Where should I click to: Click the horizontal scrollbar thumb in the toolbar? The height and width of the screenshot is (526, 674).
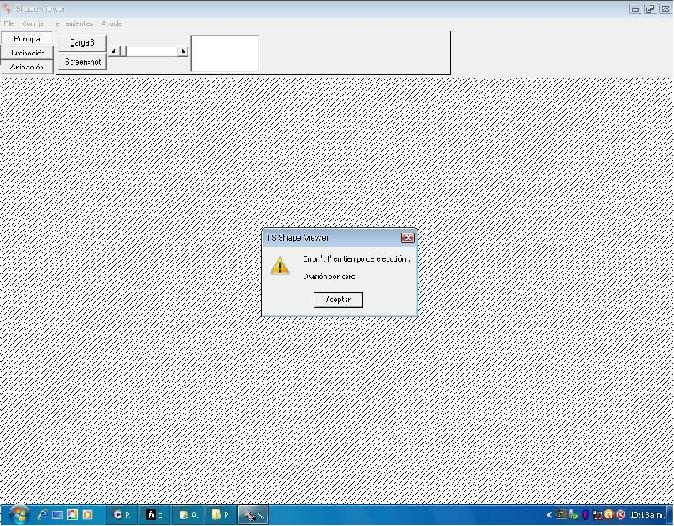[125, 51]
